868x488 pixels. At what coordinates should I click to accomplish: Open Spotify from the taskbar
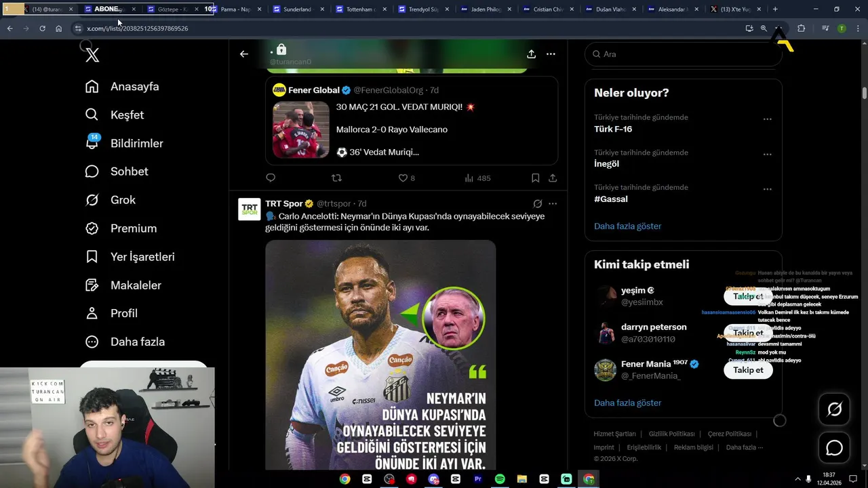pyautogui.click(x=500, y=479)
